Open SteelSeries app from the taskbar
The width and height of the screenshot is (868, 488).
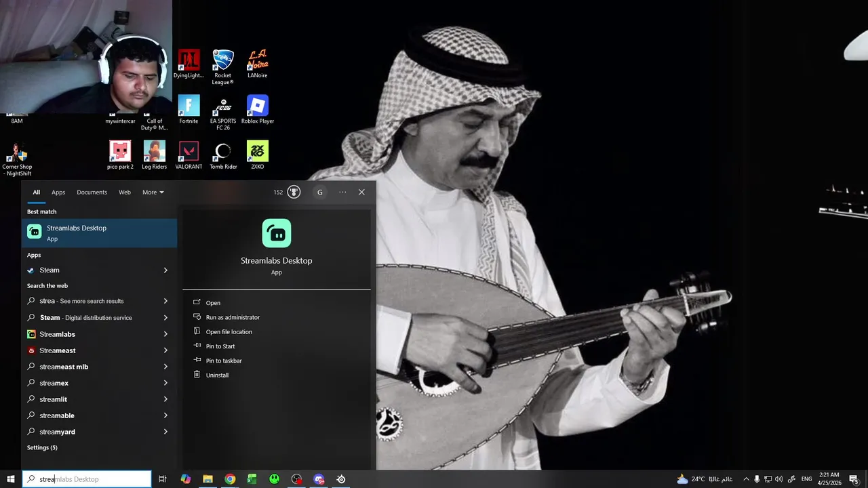341,479
